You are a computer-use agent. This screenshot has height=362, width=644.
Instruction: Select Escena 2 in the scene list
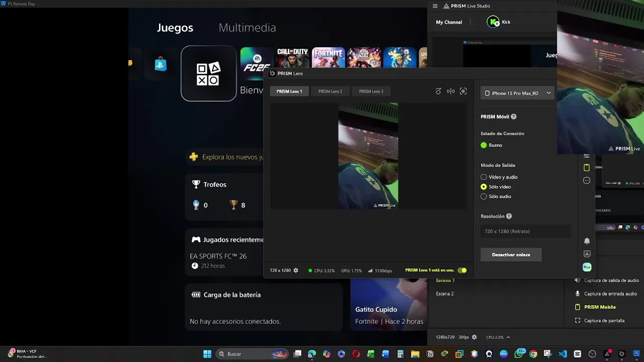tap(445, 294)
